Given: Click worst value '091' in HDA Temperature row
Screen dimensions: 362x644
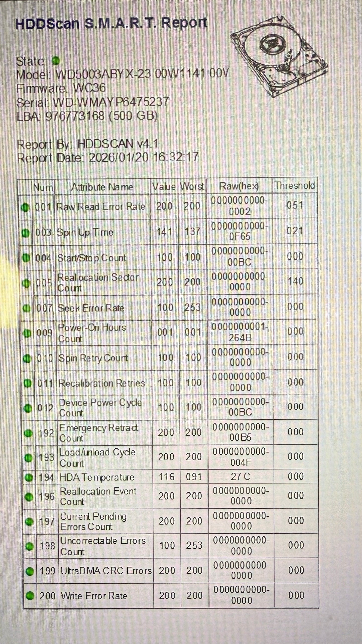Looking at the screenshot, I should [x=194, y=477].
